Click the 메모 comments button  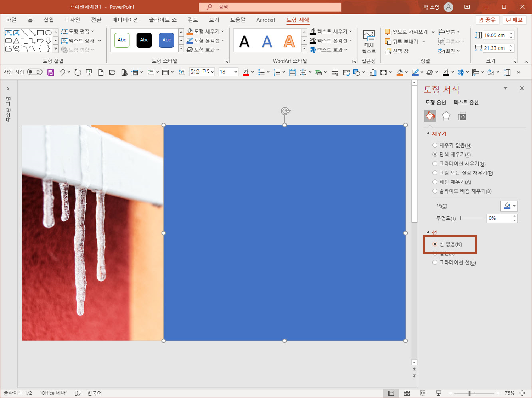click(x=514, y=20)
